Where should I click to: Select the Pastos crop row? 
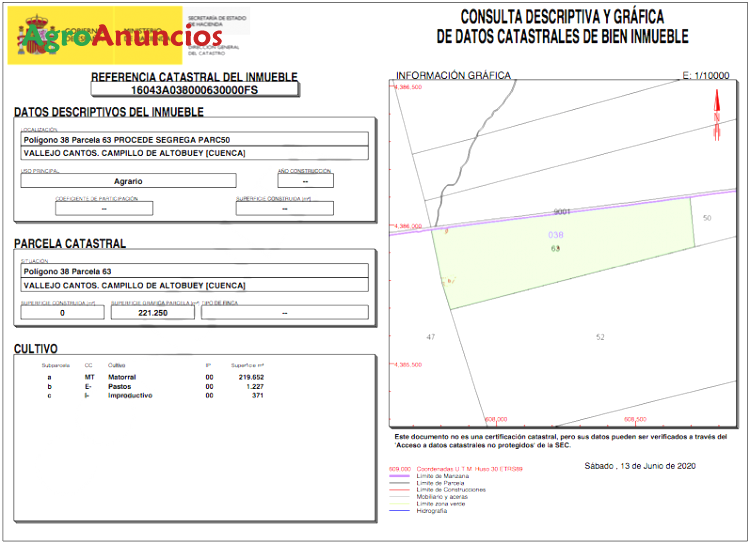coord(155,386)
